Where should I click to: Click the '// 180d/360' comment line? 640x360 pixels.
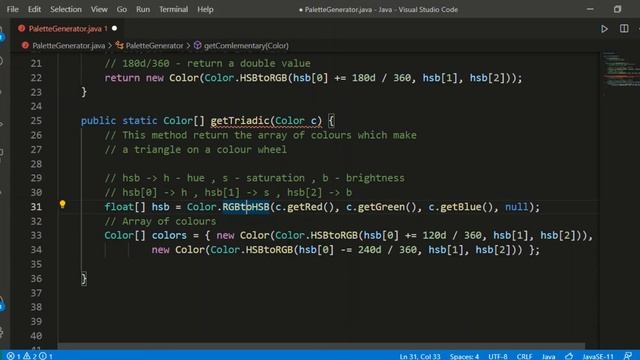click(207, 64)
